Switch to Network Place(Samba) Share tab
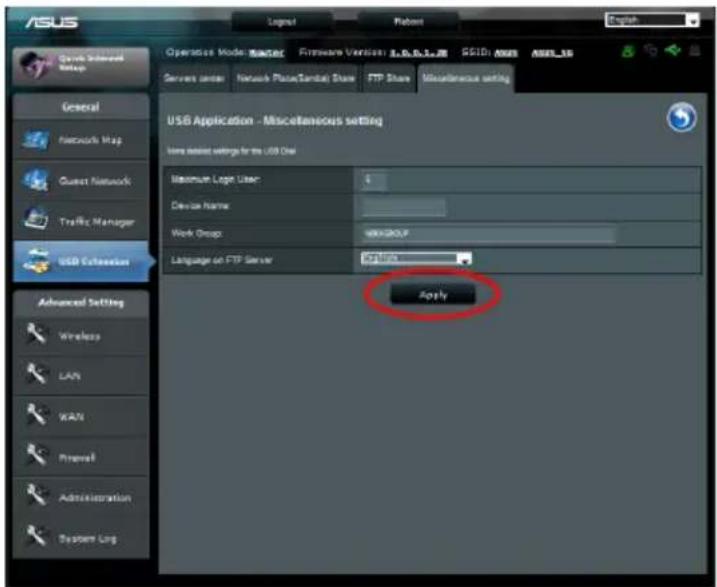 295,78
